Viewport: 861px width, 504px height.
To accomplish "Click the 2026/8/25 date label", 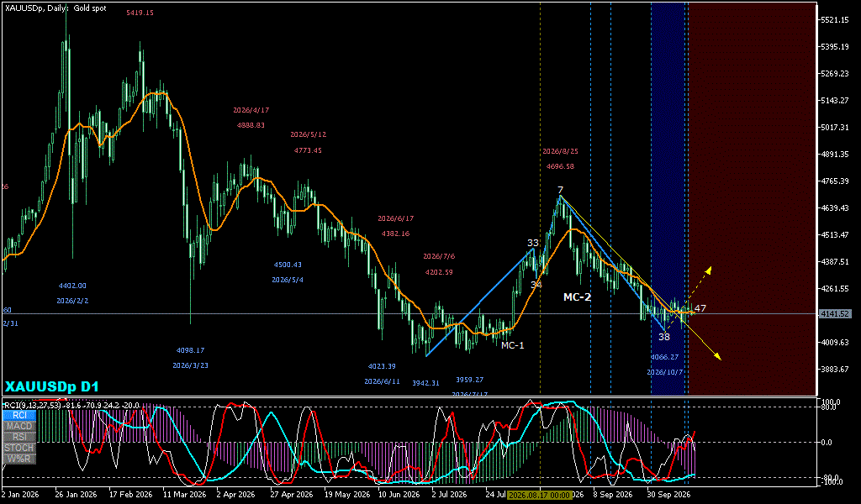I will pos(560,151).
